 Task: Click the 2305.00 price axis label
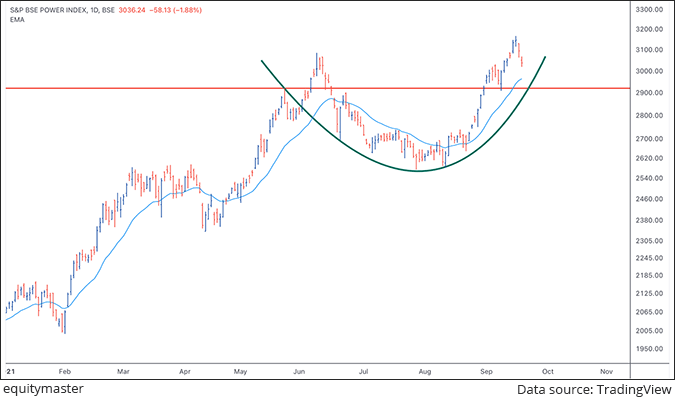[x=649, y=241]
